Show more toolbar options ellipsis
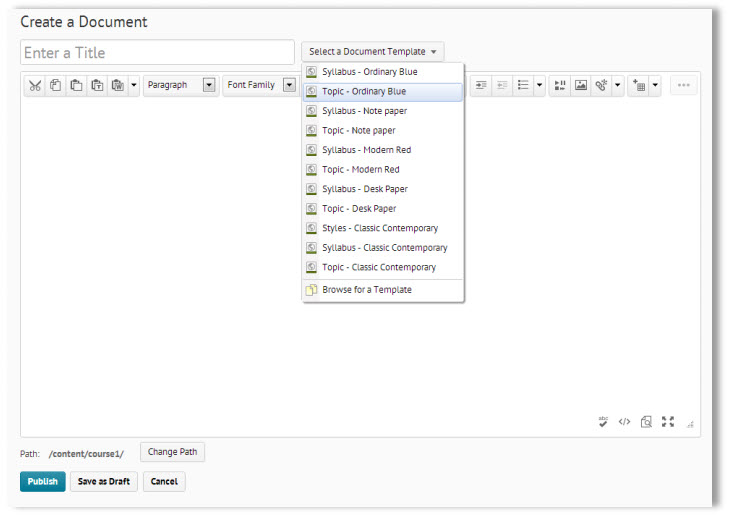 pos(684,86)
